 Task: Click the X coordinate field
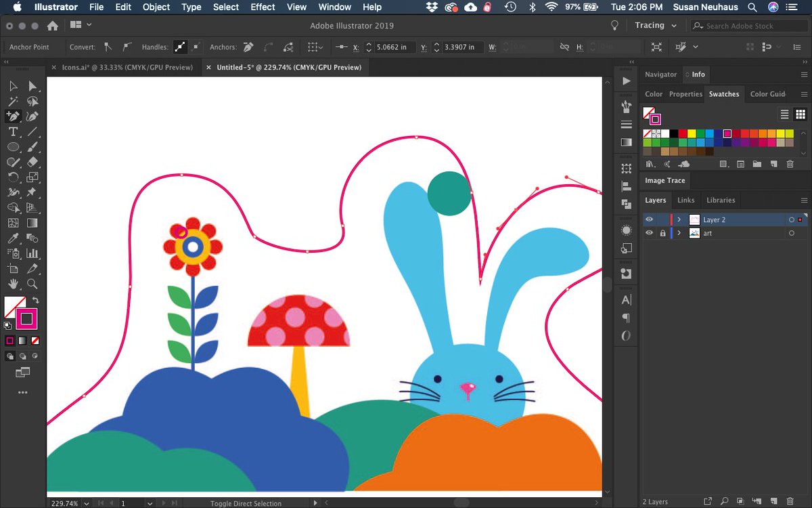tap(394, 47)
